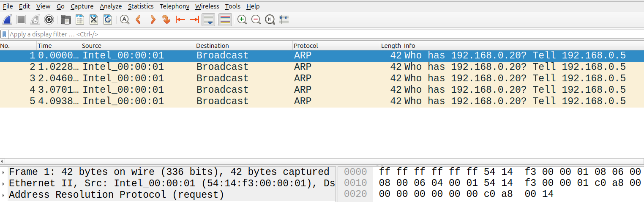Sort packets by the Protocol column header
Image resolution: width=644 pixels, height=202 pixels.
(x=336, y=46)
